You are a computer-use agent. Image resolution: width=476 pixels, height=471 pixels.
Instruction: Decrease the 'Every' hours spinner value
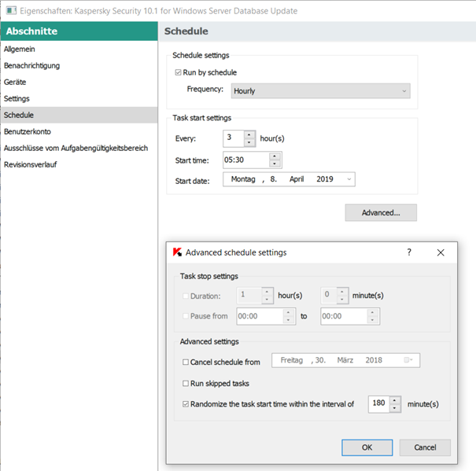tap(249, 142)
